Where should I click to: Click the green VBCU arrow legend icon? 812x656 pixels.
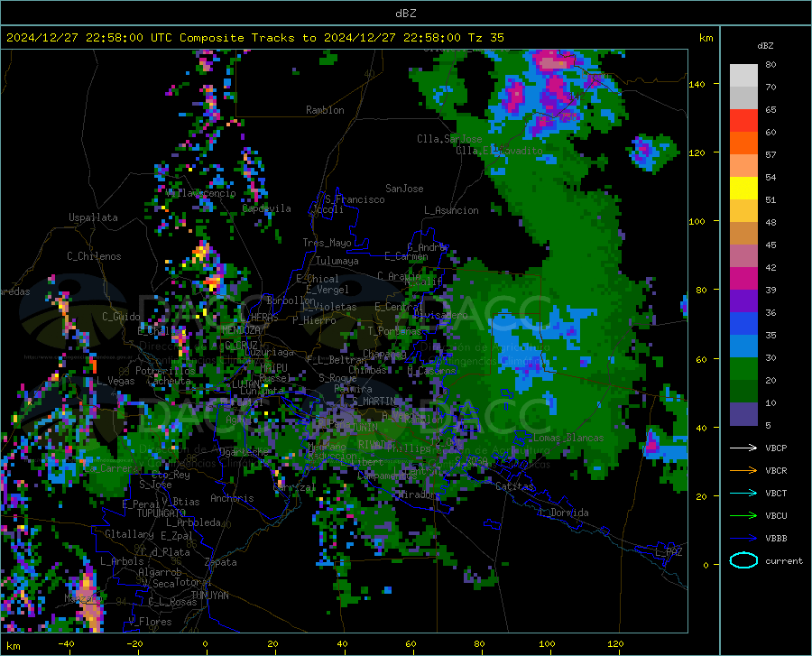pyautogui.click(x=743, y=515)
